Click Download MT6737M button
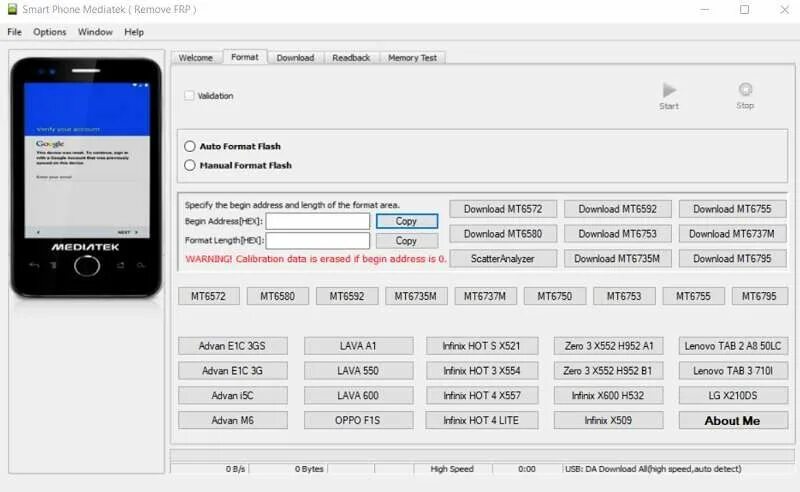800x492 pixels. pos(732,234)
